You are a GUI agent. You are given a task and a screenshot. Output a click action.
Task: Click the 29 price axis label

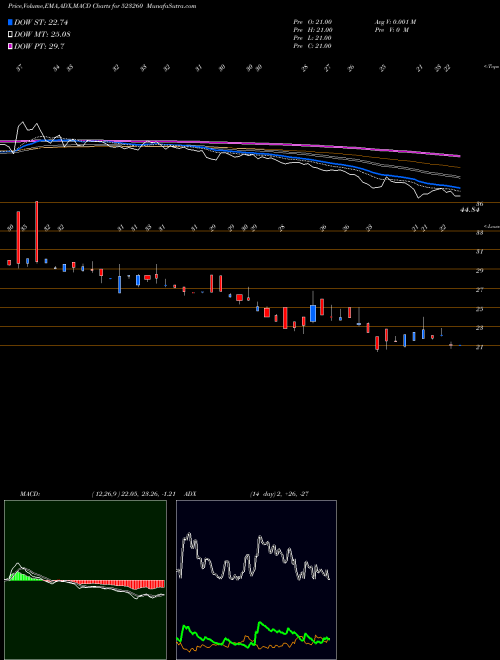click(x=479, y=271)
